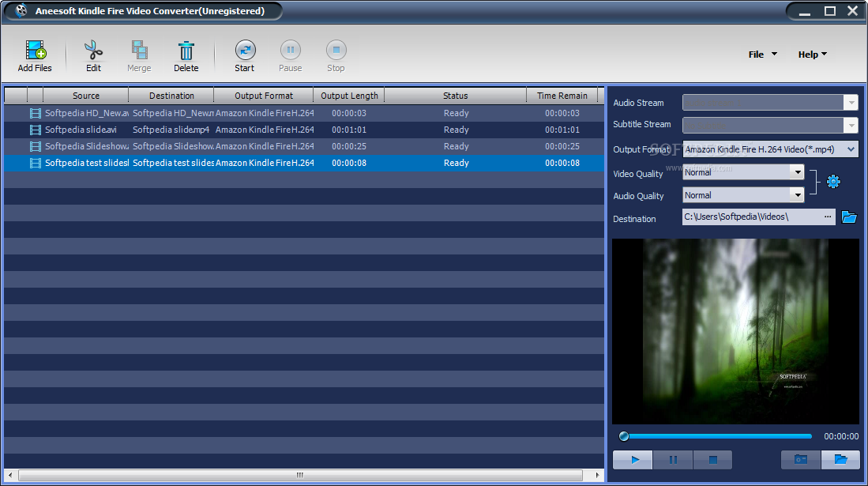Click Ready status of Softpedia test slides row
868x486 pixels.
click(457, 163)
